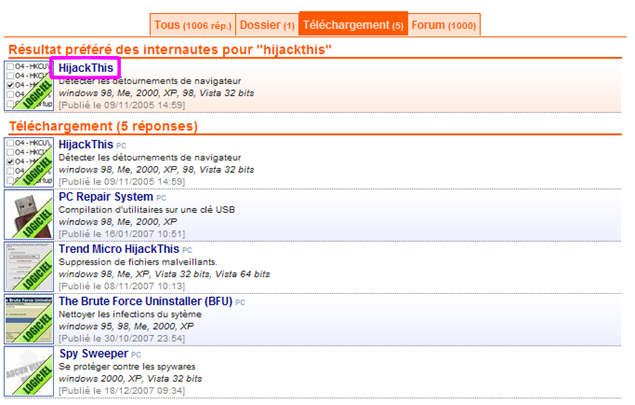Click 'windows 95, 98, Me, 2000, XP' text
635x405 pixels.
pos(126,326)
